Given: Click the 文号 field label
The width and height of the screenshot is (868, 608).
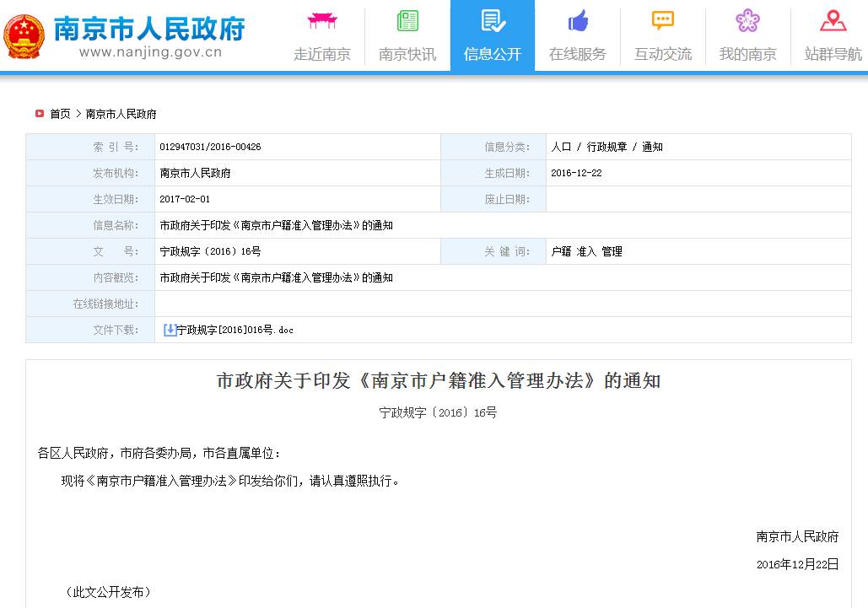Looking at the screenshot, I should [116, 252].
